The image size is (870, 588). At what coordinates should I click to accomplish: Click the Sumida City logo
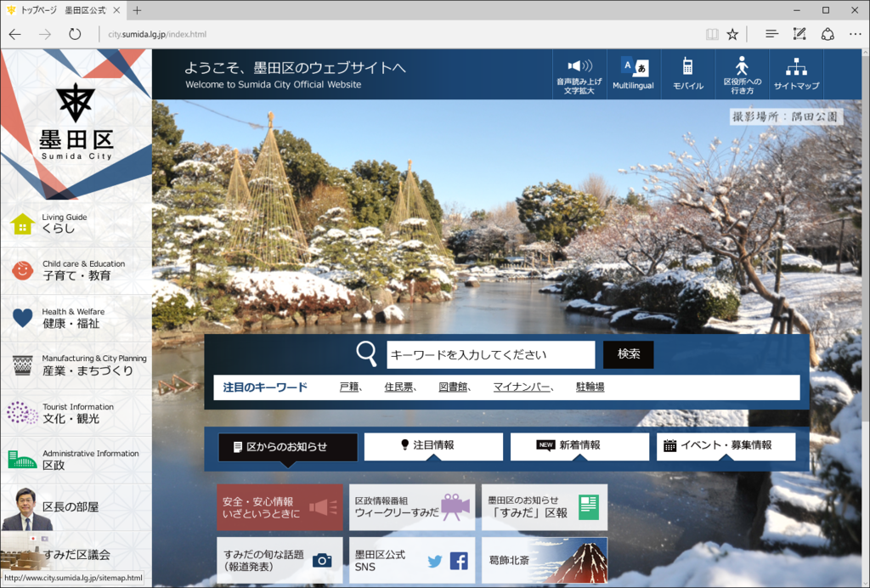(76, 122)
